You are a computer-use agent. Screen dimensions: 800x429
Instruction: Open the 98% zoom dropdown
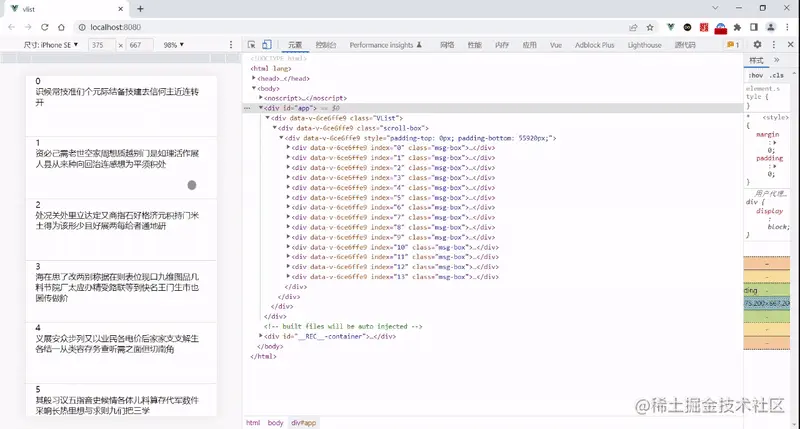(x=173, y=45)
